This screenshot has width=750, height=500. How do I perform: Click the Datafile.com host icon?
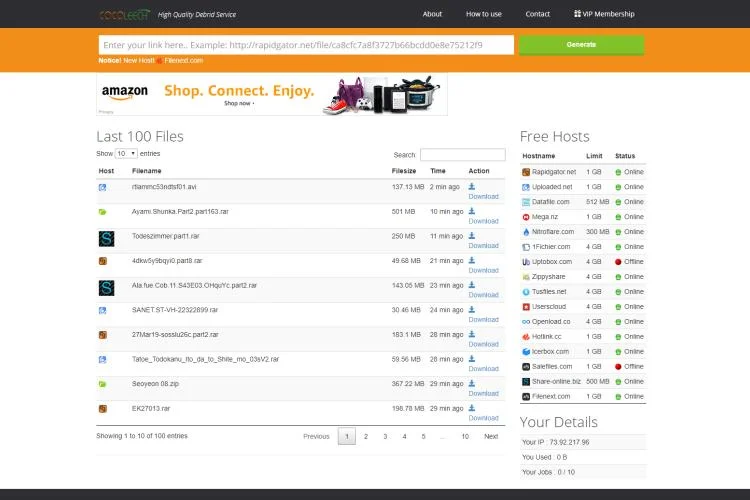click(526, 202)
